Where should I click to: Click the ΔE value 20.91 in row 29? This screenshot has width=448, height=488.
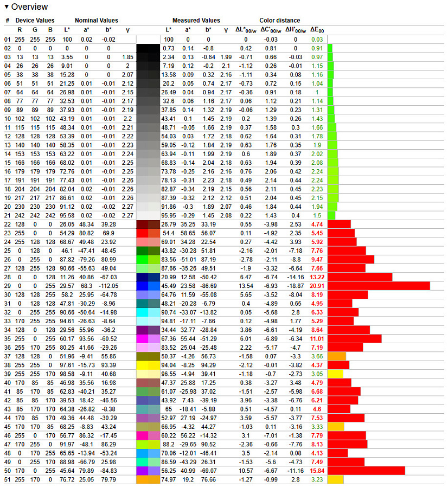pos(317,286)
